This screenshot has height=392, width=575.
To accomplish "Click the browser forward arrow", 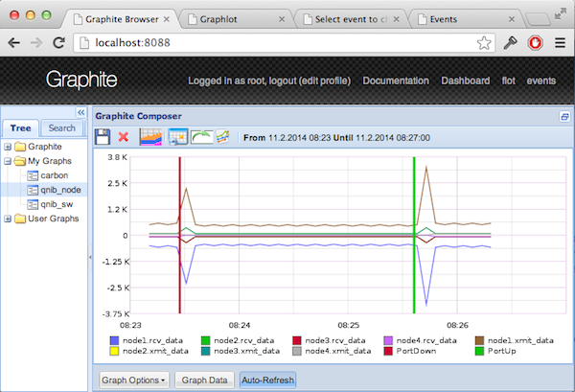I will point(36,43).
